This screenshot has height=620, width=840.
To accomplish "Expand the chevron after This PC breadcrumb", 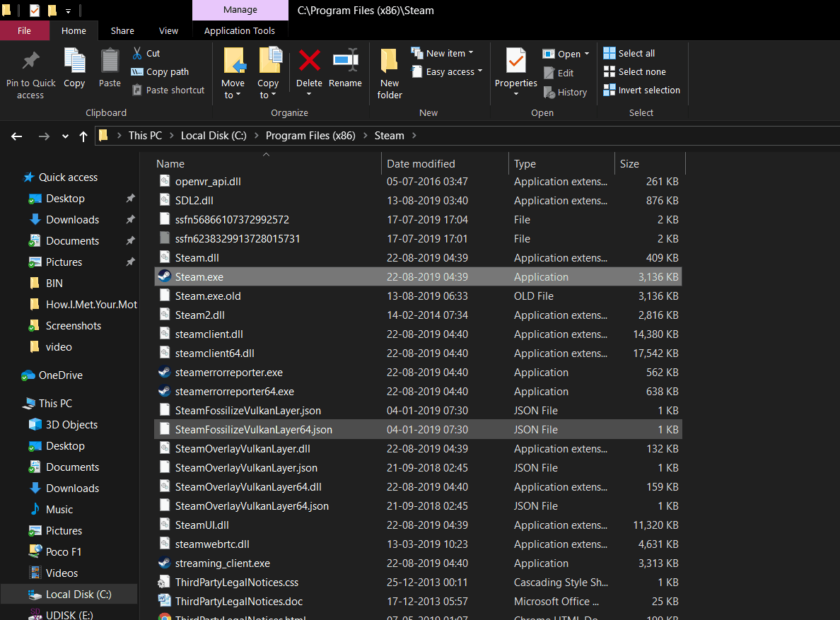I will [x=171, y=136].
